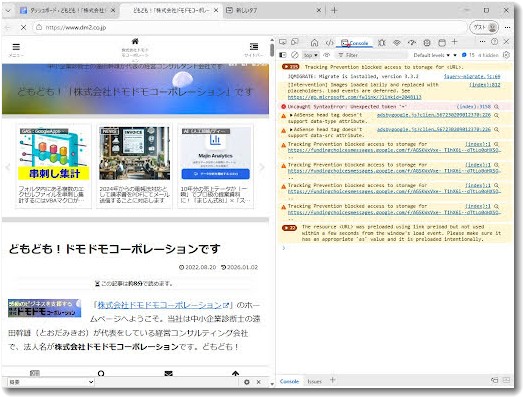Open the hamburger menu on the webpage
This screenshot has height=397, width=523.
pyautogui.click(x=16, y=47)
